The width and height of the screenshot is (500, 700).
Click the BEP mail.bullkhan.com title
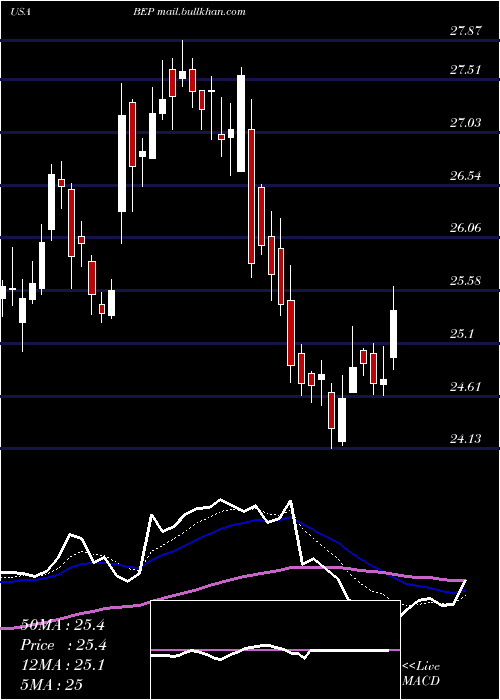tap(189, 12)
